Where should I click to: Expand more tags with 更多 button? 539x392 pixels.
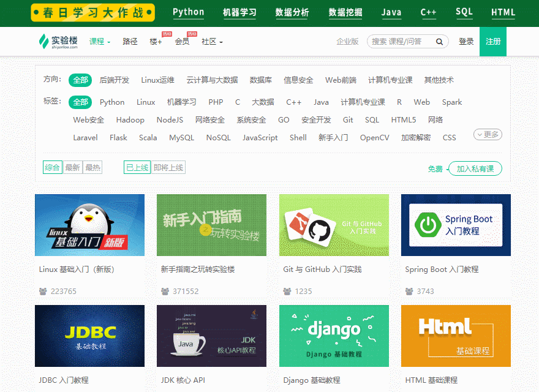click(x=488, y=135)
